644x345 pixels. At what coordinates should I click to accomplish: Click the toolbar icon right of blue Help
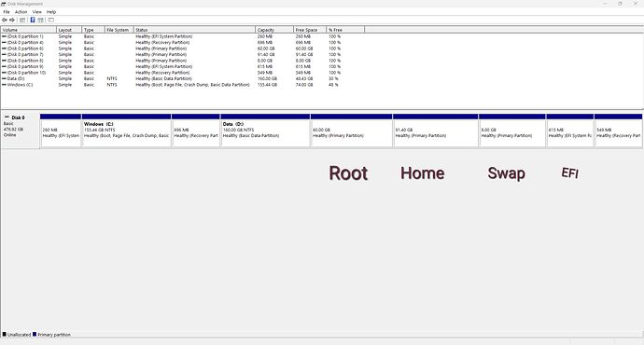point(41,20)
